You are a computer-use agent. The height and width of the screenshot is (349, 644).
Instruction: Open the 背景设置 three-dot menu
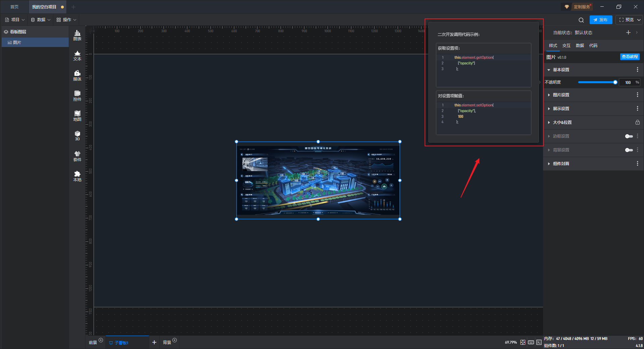(637, 150)
